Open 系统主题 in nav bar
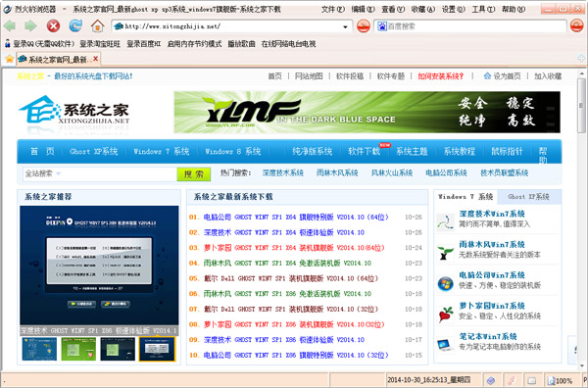588x388 pixels. tap(412, 152)
